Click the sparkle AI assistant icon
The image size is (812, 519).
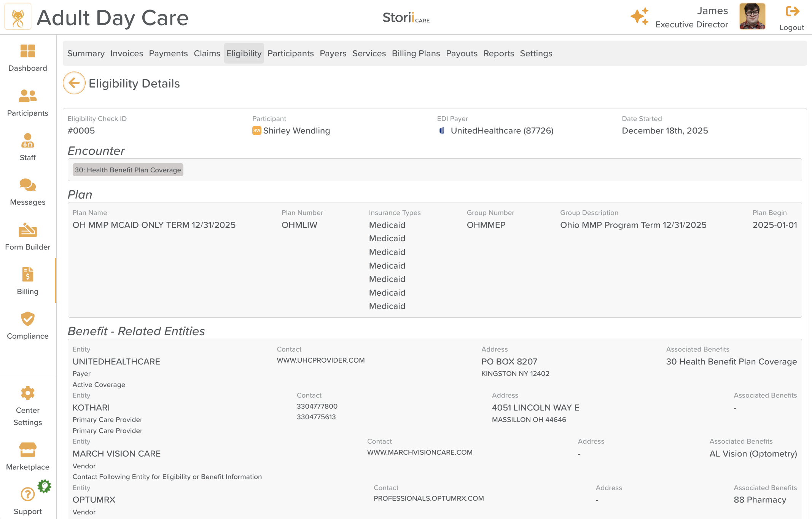click(x=639, y=17)
